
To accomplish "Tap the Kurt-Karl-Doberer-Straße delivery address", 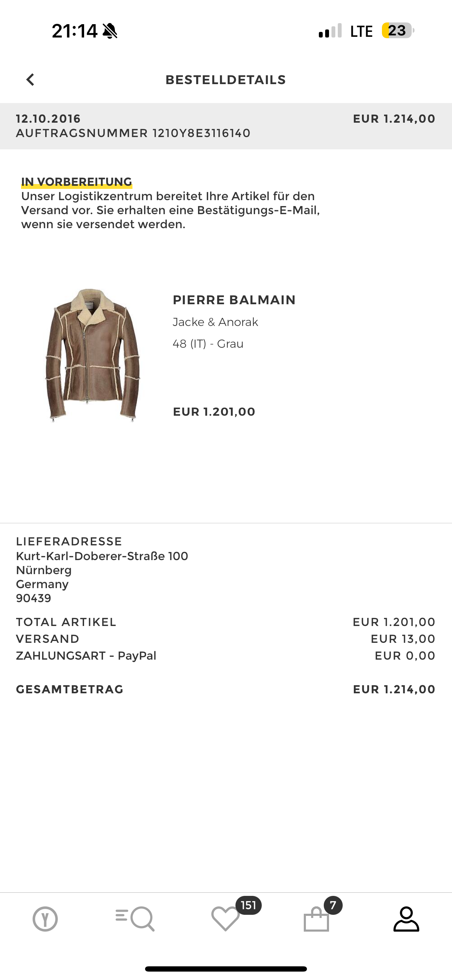I will 102,556.
